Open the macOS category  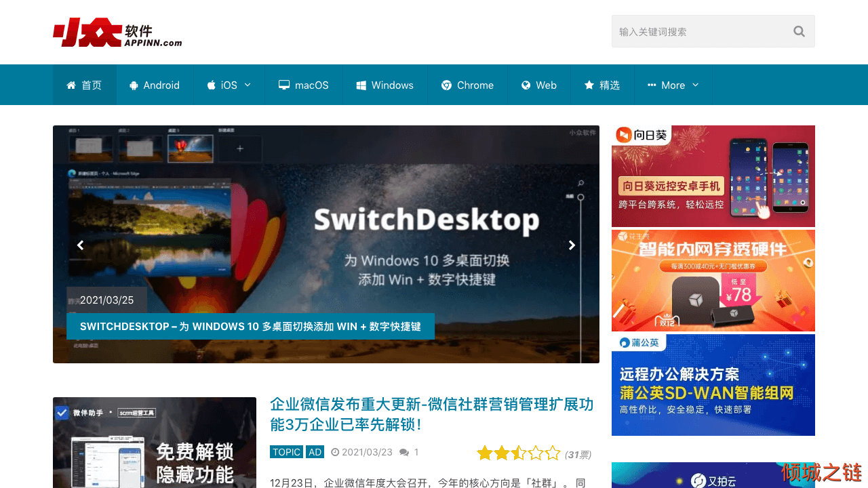click(303, 85)
